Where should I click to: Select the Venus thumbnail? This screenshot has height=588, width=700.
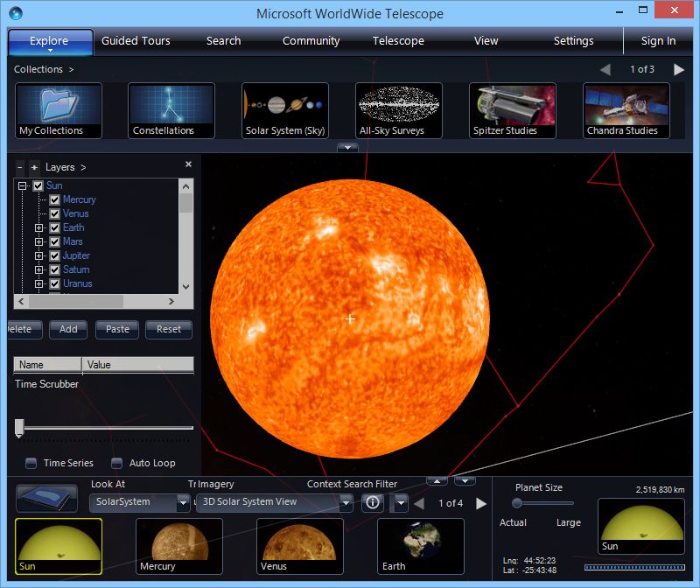pos(300,547)
